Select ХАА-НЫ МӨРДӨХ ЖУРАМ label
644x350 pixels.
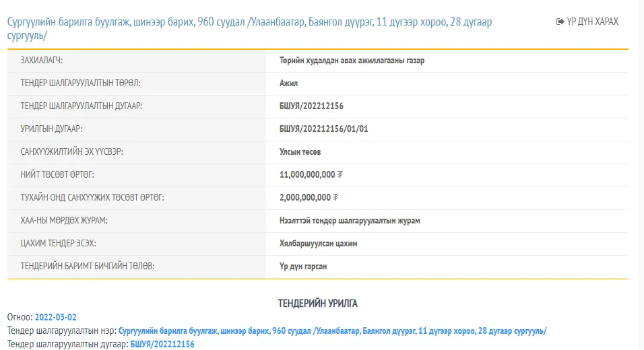pos(64,221)
